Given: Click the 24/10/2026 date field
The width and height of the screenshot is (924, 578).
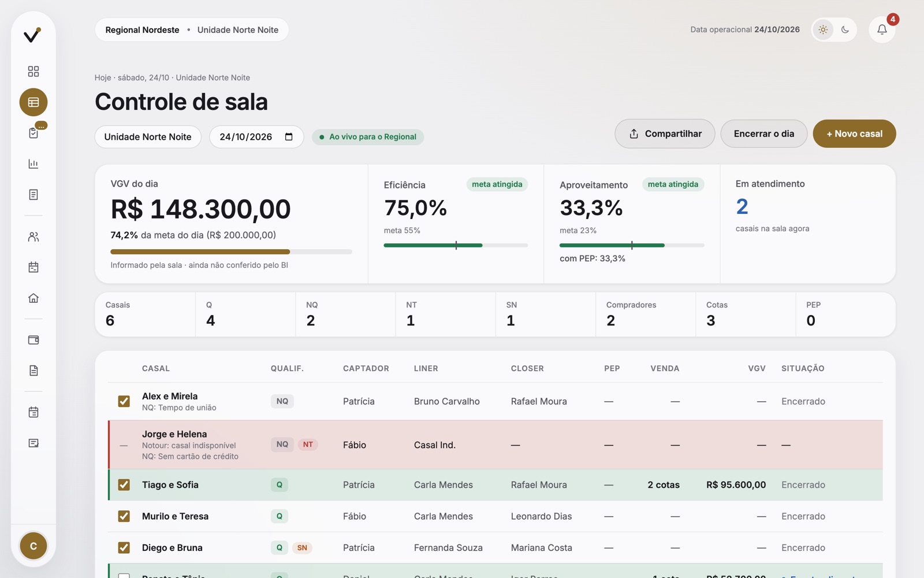Looking at the screenshot, I should pyautogui.click(x=256, y=137).
